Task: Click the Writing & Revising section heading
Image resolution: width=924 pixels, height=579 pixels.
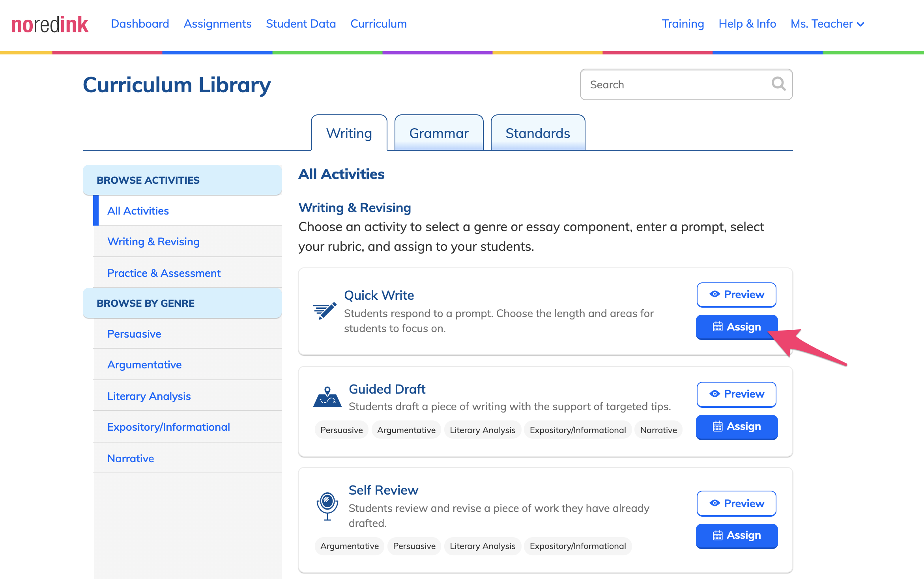Action: [x=355, y=207]
